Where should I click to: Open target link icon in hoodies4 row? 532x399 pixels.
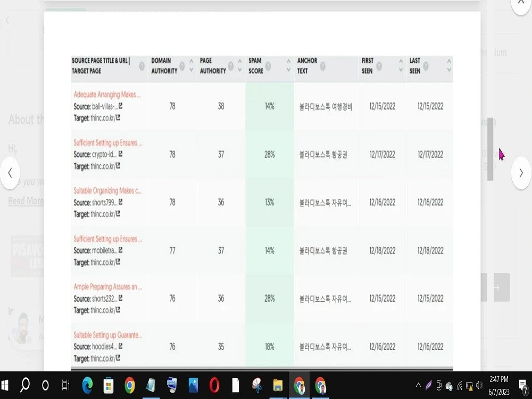[x=118, y=358]
